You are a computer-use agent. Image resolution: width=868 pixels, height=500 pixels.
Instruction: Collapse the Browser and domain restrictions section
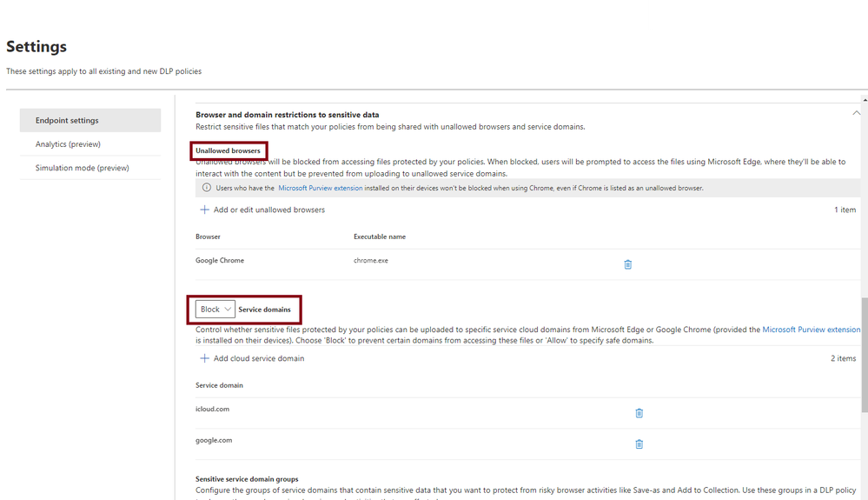[x=856, y=113]
